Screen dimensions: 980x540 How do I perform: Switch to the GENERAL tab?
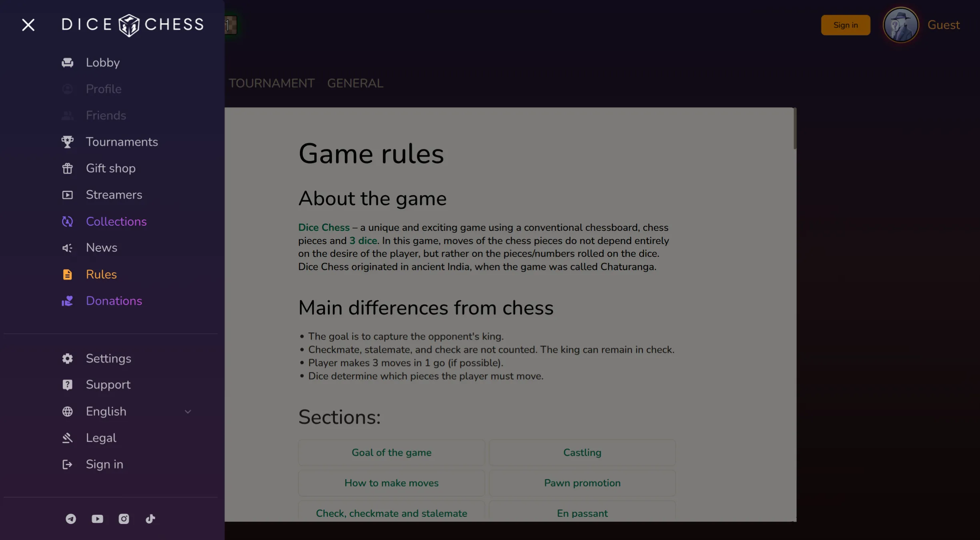coord(355,83)
